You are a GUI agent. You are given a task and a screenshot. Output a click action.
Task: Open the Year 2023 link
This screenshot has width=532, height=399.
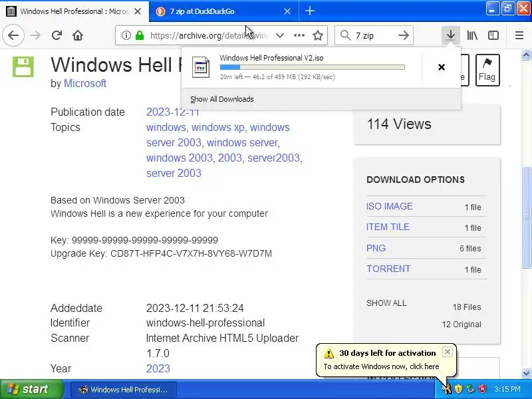click(158, 368)
